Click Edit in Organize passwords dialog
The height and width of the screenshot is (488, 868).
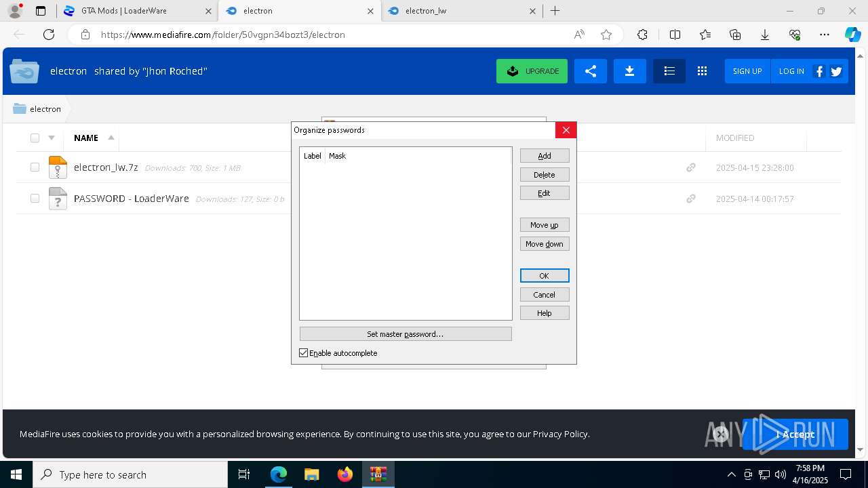pos(545,193)
